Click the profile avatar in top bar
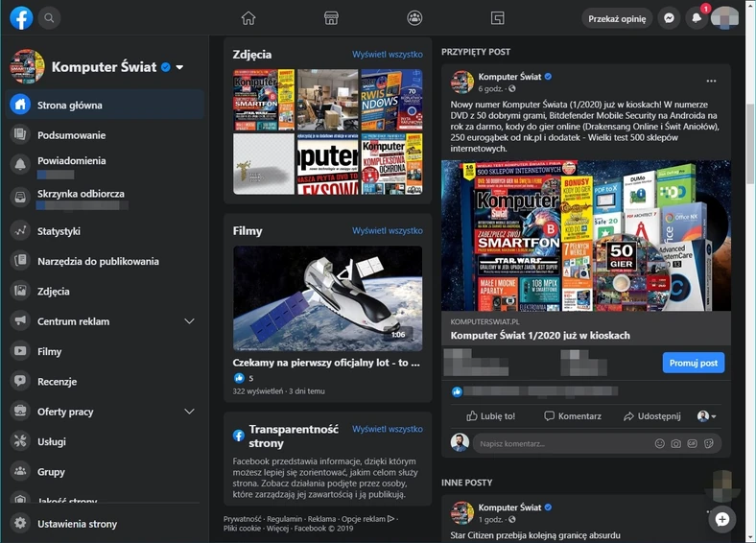Image resolution: width=756 pixels, height=543 pixels. (724, 18)
